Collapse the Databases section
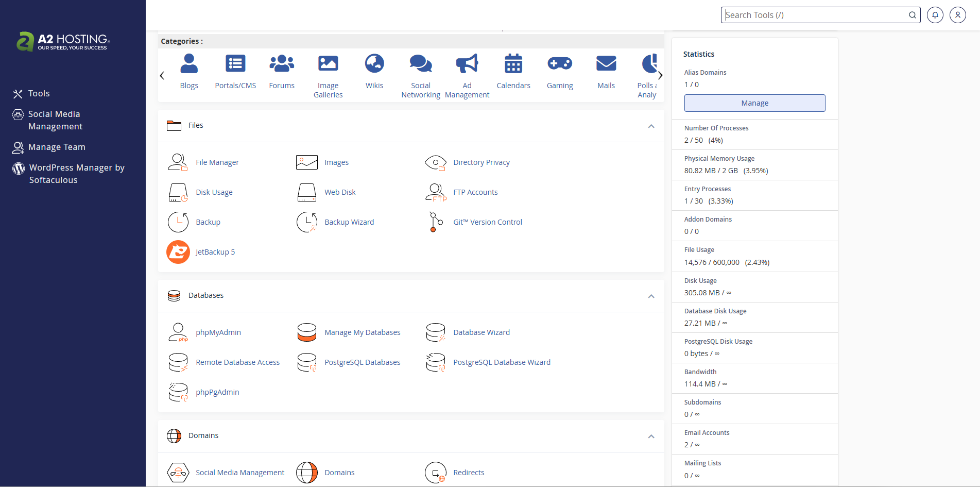This screenshot has width=980, height=487. [651, 296]
